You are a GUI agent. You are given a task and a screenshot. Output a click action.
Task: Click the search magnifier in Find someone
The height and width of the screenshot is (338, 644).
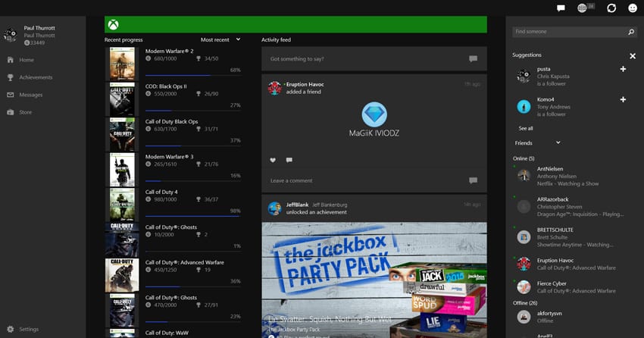coord(631,33)
